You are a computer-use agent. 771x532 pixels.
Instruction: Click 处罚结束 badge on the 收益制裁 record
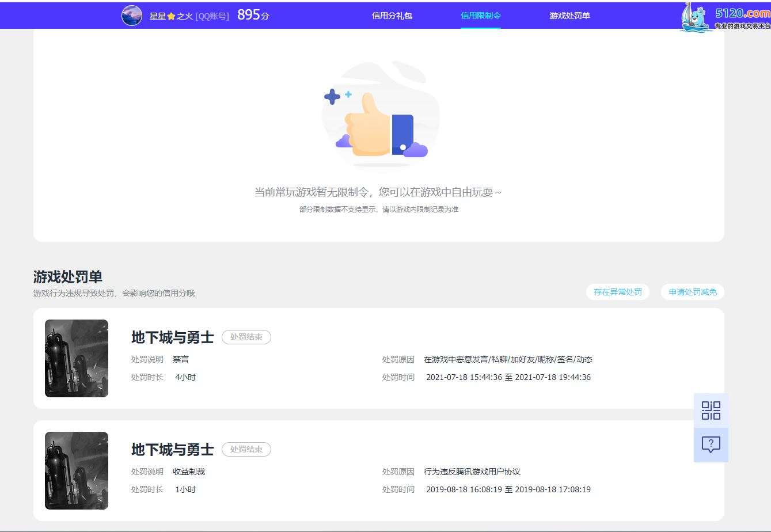pyautogui.click(x=246, y=449)
